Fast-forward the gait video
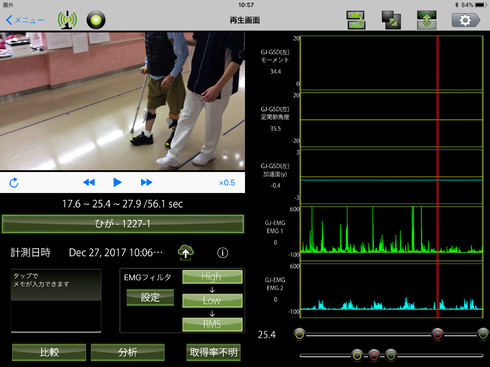490x367 pixels. tap(146, 182)
